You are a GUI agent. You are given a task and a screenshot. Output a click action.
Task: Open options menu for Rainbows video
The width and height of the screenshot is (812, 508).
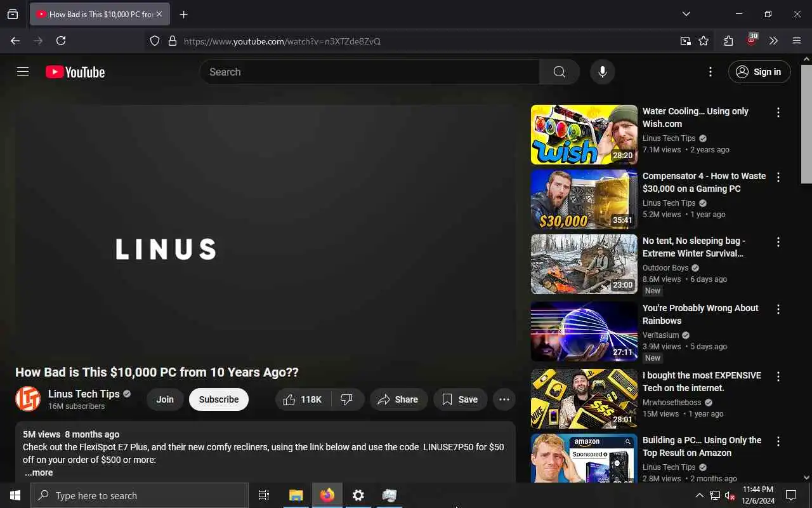778,309
